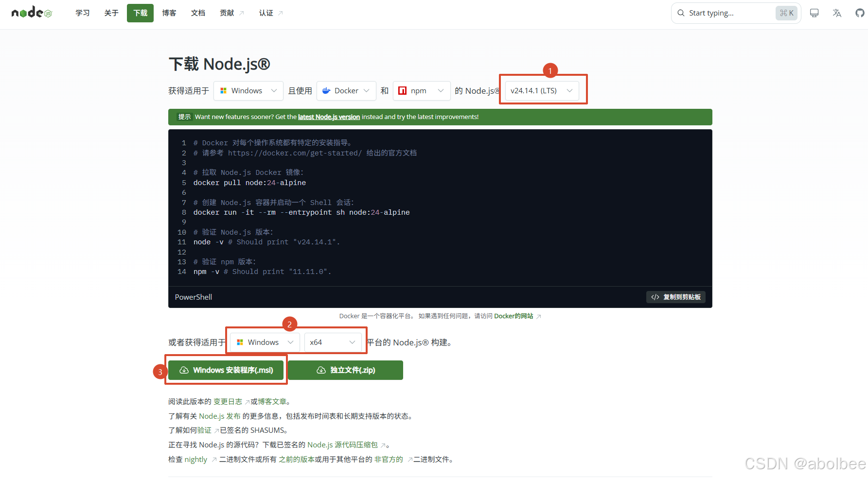Open the Docker的网站 link
This screenshot has width=868, height=478.
[514, 316]
